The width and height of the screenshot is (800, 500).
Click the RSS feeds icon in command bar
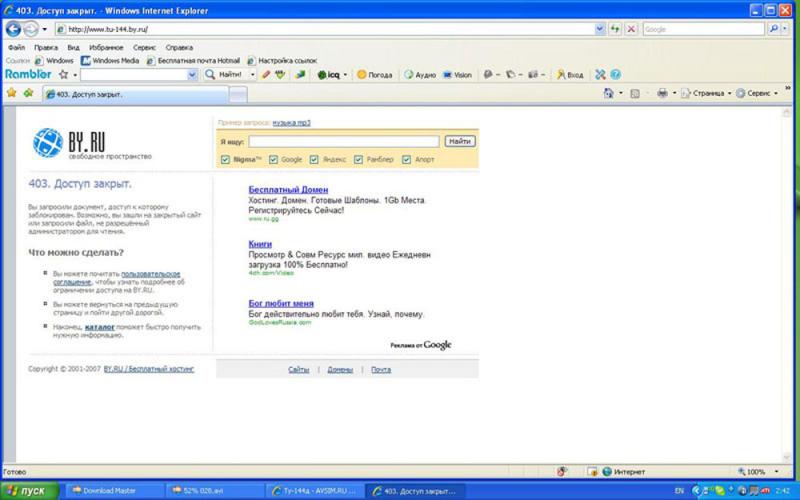[635, 93]
